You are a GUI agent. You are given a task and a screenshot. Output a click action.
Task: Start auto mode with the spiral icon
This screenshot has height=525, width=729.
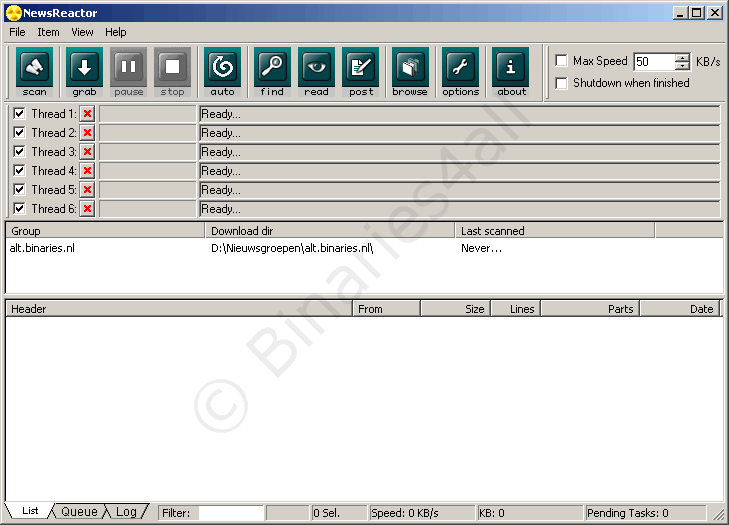point(222,72)
